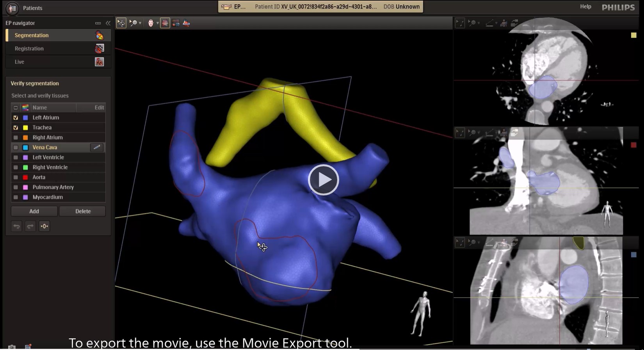Select the pointer tool in axial view toolbar
Image resolution: width=644 pixels, height=350 pixels.
point(460,23)
